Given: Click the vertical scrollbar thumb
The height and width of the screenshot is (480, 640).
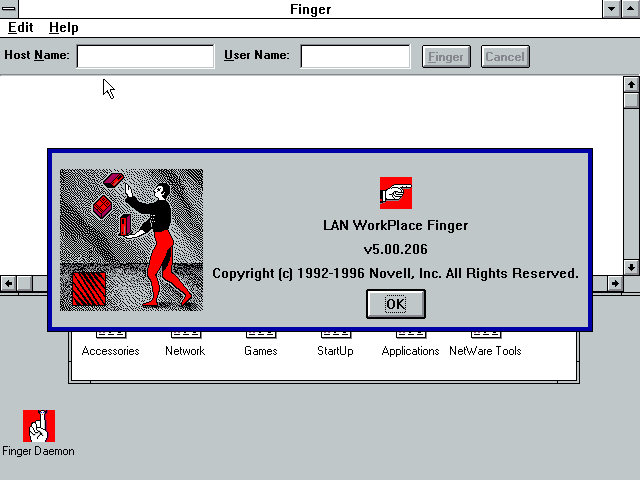Looking at the screenshot, I should tap(631, 100).
